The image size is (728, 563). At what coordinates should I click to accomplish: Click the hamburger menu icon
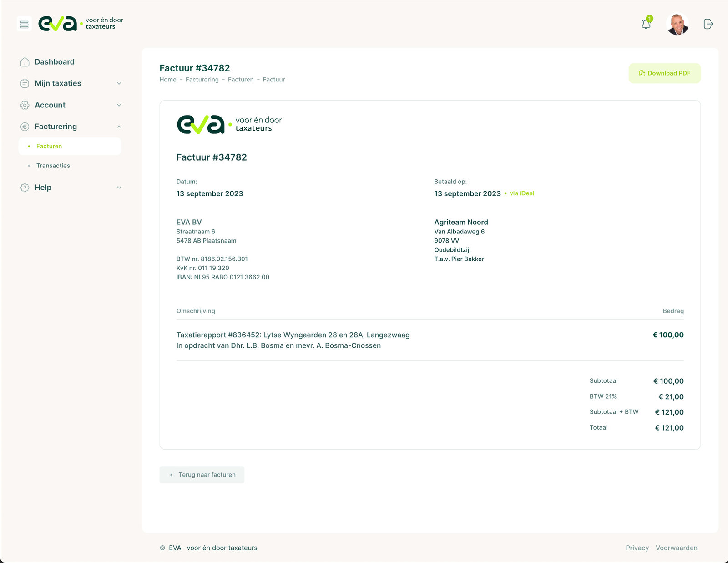point(24,24)
